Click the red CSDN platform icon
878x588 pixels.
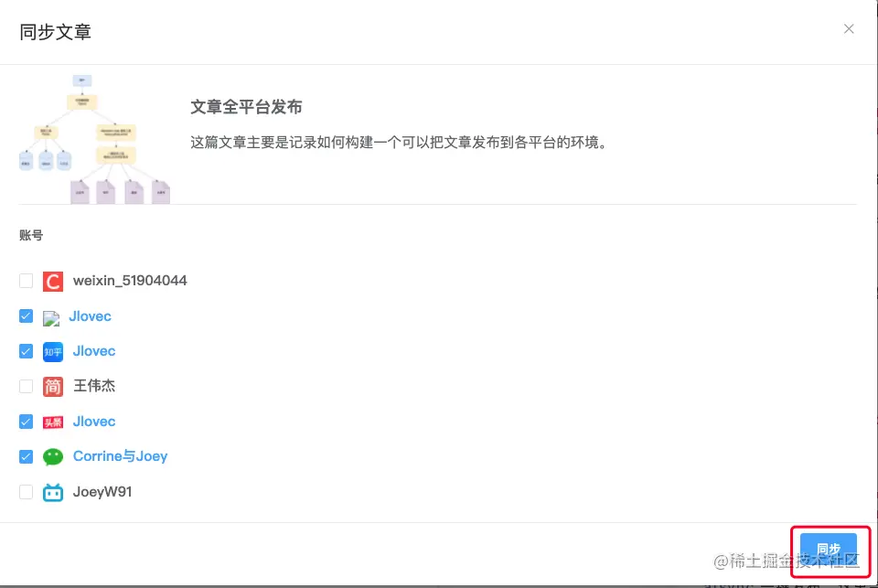[x=53, y=281]
